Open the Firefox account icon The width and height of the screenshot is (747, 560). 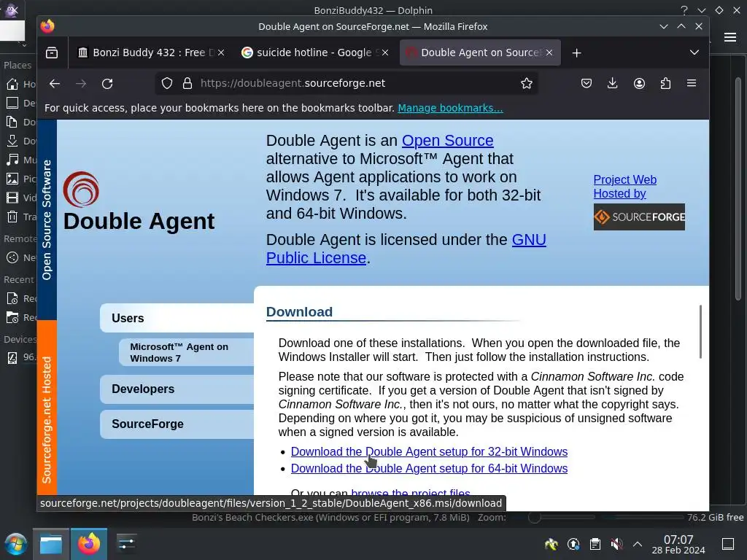tap(639, 83)
